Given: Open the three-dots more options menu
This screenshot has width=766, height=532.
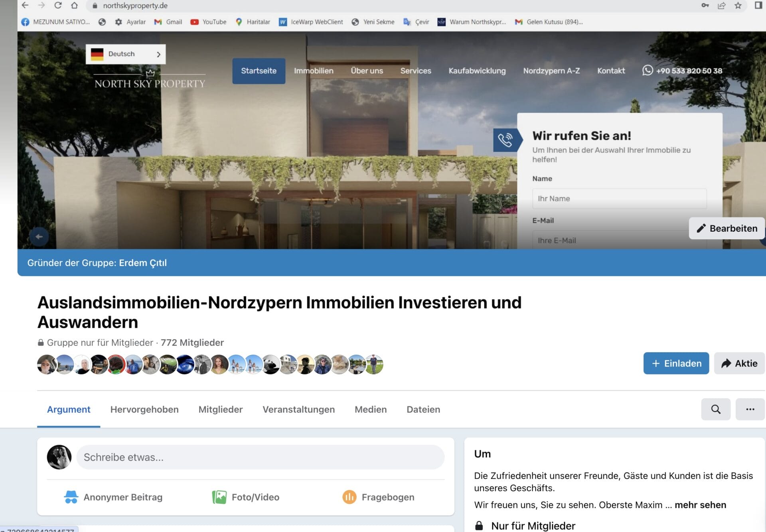Looking at the screenshot, I should (750, 409).
